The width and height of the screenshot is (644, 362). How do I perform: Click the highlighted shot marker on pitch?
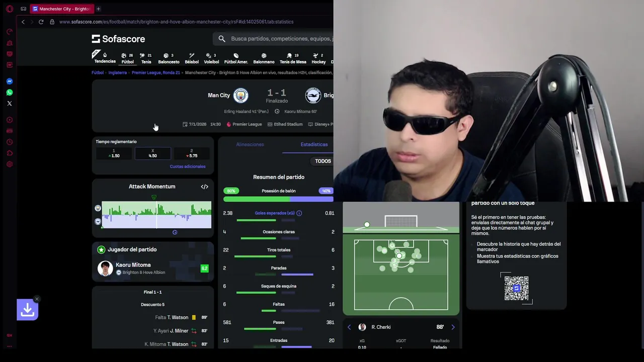399,256
